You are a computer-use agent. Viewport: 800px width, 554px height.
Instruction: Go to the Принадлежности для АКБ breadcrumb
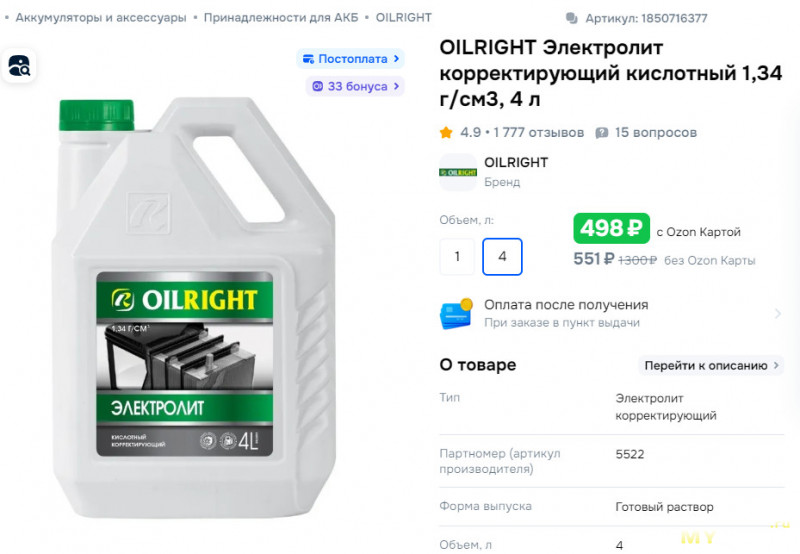pyautogui.click(x=281, y=17)
